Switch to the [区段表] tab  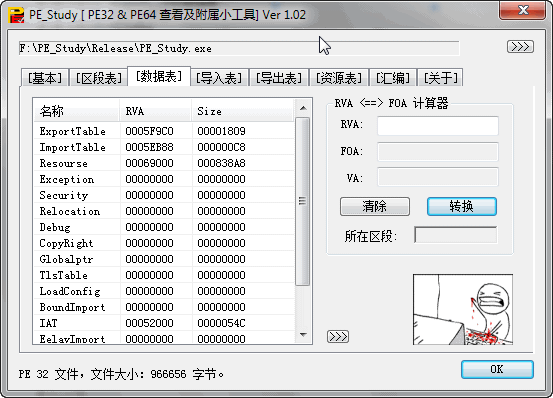coord(99,78)
